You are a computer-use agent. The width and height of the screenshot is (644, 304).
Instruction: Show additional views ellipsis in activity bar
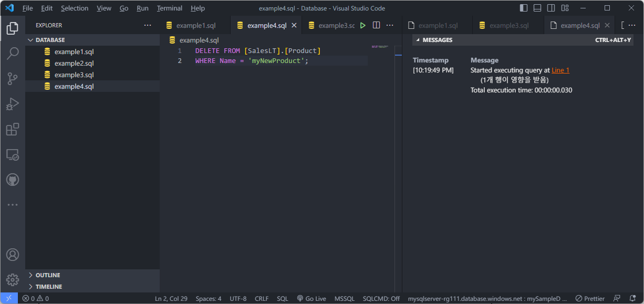point(13,205)
